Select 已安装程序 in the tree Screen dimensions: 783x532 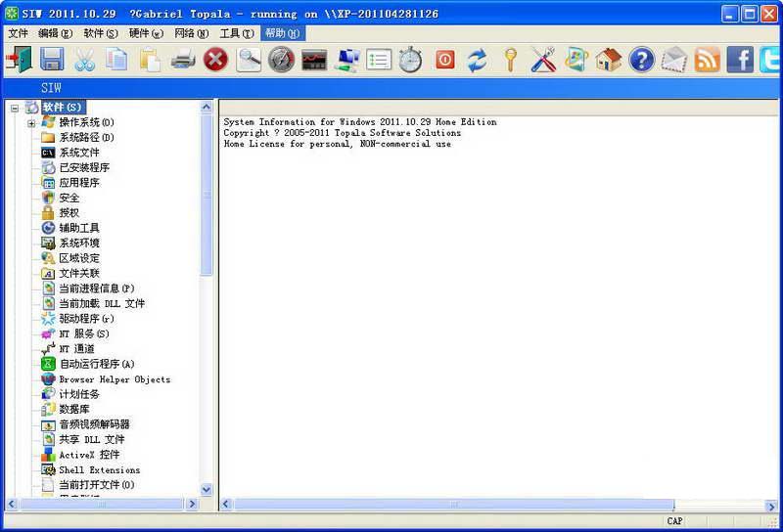point(84,167)
